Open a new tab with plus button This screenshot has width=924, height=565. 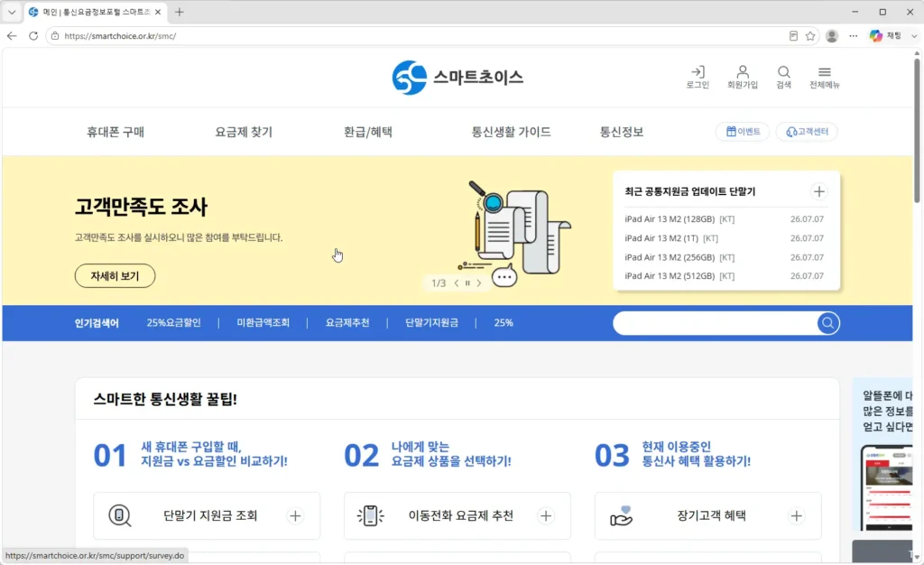180,12
